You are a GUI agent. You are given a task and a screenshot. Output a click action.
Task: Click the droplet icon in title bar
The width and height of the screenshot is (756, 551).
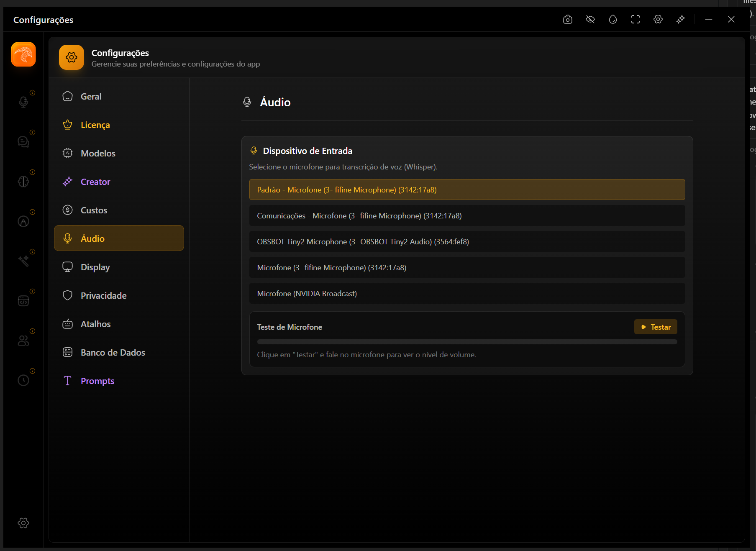[613, 19]
